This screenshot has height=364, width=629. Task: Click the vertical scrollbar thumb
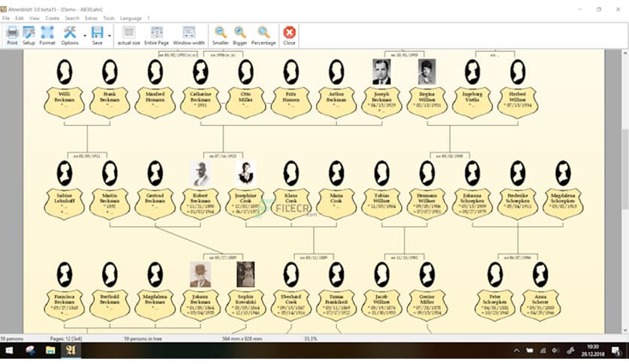click(625, 168)
